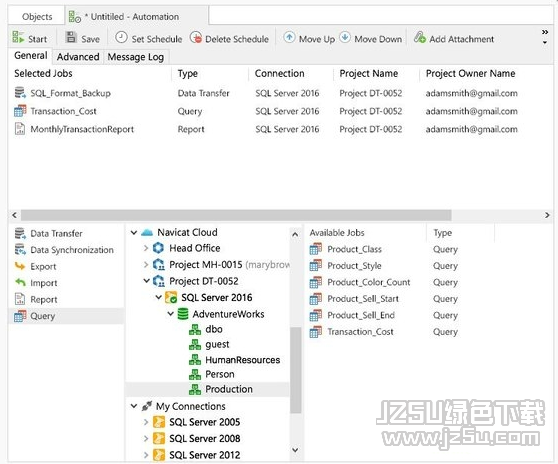Select Product_Sell_End in Available Jobs
The width and height of the screenshot is (558, 464).
point(361,315)
